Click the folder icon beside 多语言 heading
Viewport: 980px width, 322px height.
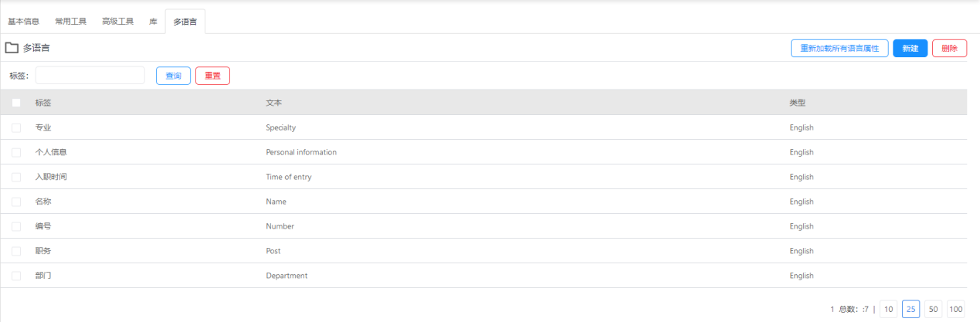(x=12, y=48)
